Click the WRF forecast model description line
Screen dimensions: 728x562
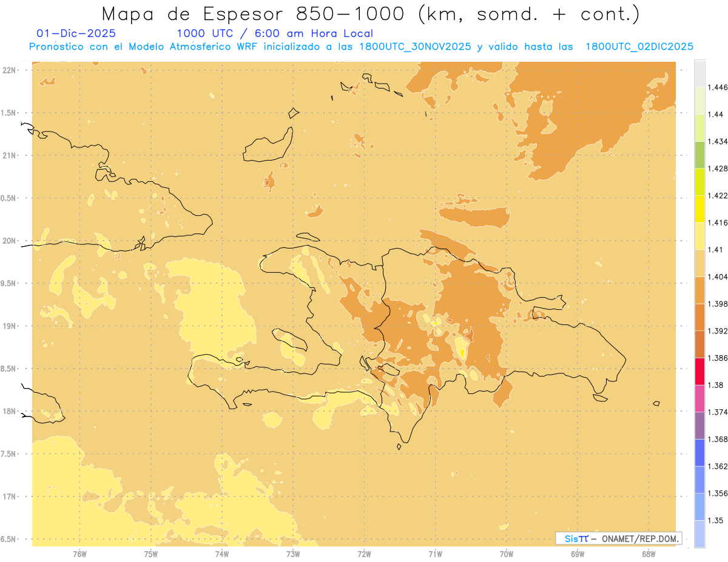pos(361,47)
